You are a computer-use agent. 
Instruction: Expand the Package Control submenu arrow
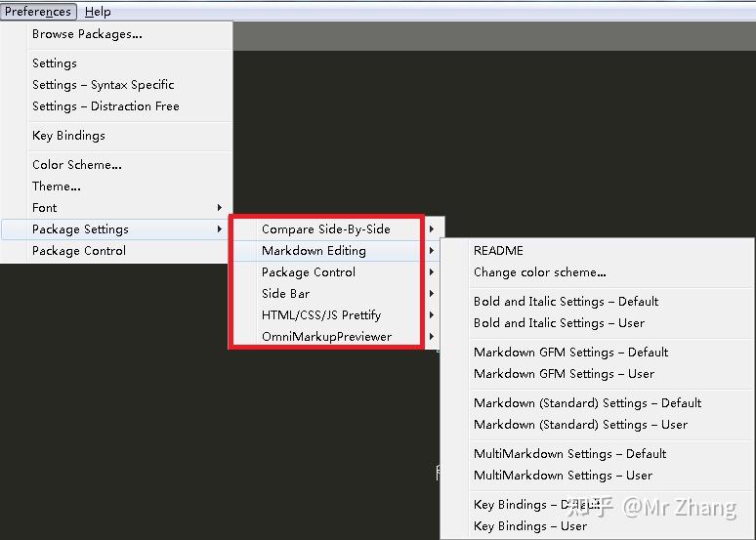[x=432, y=271]
